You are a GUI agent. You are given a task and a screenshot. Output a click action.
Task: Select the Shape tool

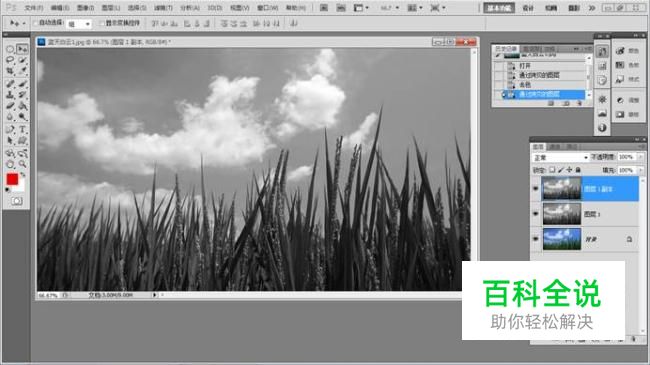coord(22,141)
